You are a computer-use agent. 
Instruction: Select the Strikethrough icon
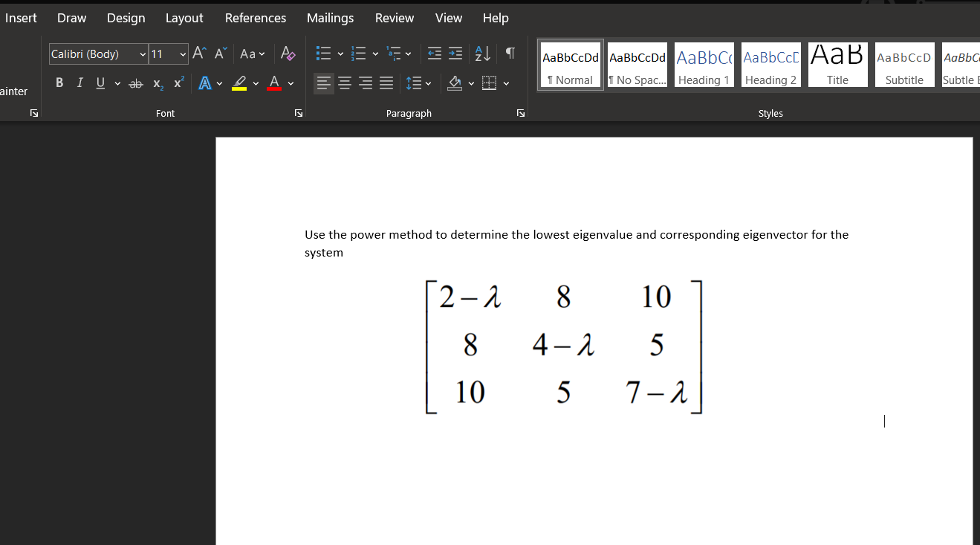(136, 83)
